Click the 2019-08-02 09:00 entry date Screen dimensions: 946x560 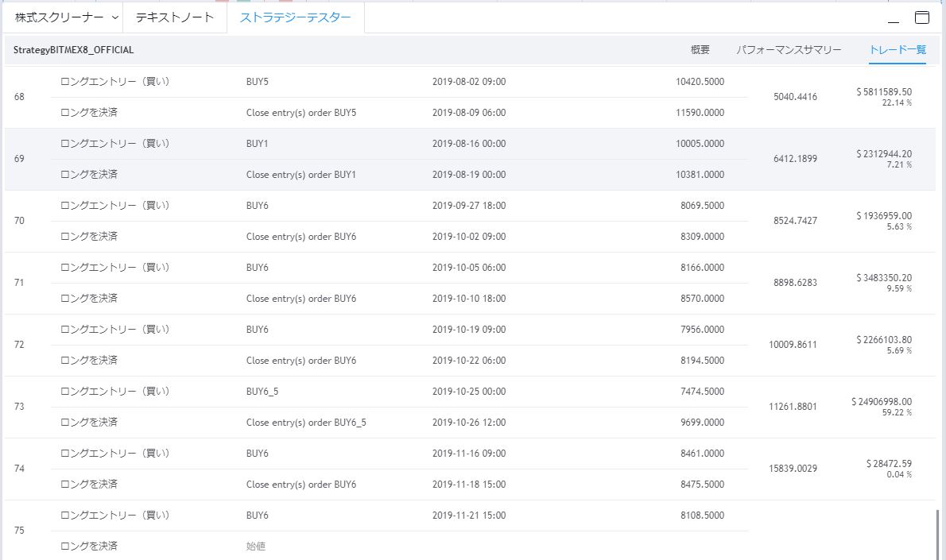click(x=469, y=82)
